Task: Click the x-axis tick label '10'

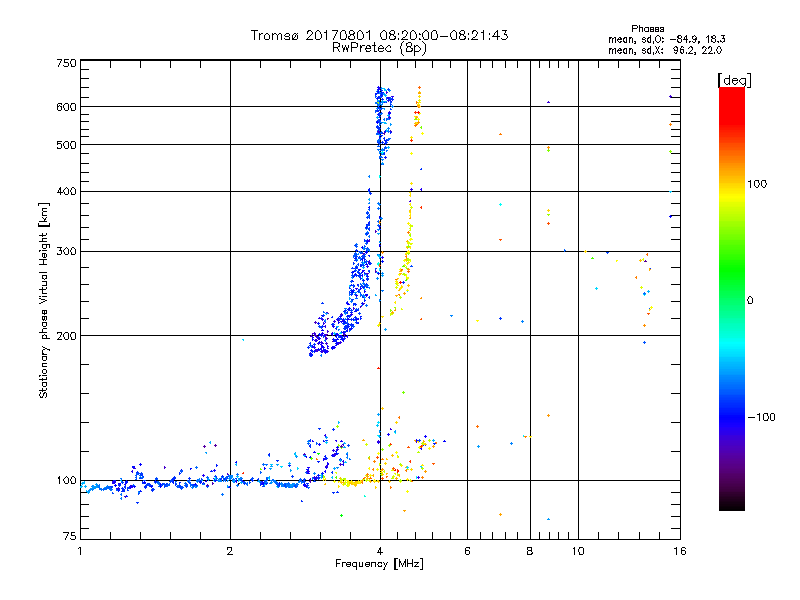Action: pos(578,551)
